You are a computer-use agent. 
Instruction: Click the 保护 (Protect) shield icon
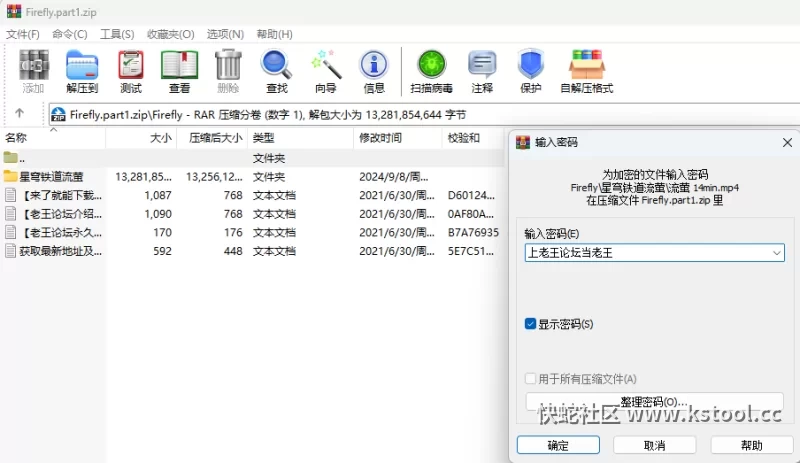531,65
